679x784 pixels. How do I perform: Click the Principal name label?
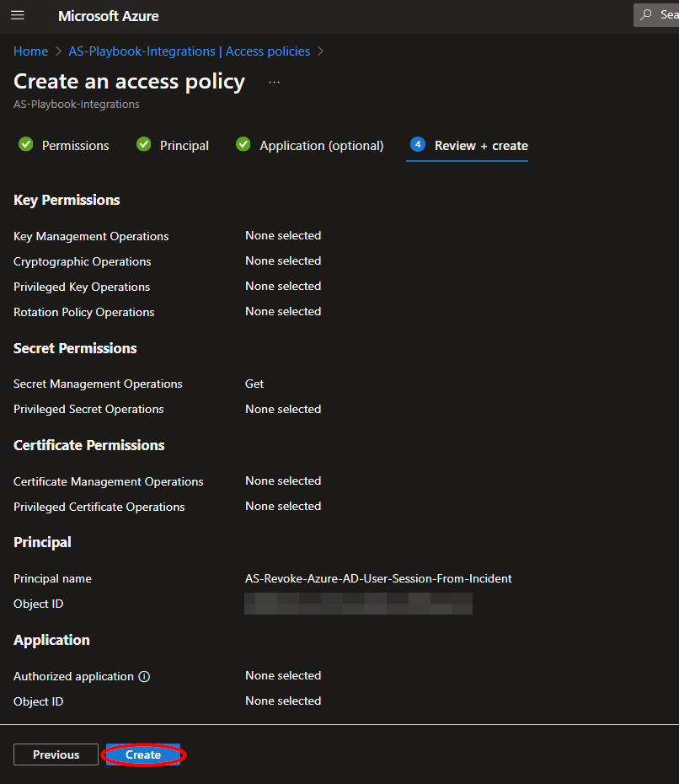click(52, 578)
